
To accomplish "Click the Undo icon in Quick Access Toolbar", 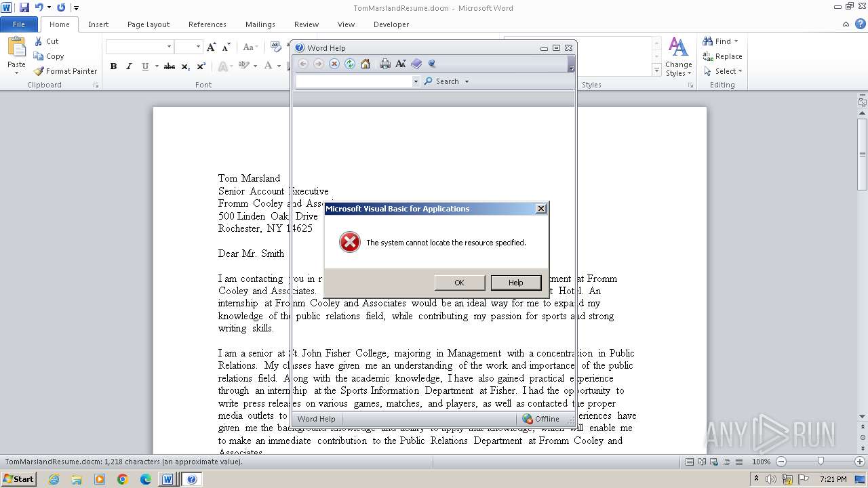I will coord(39,7).
